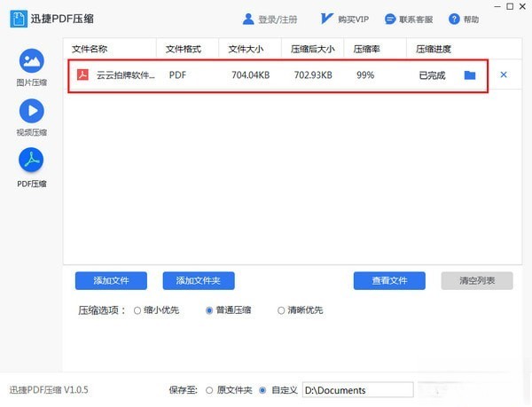Viewport: 532px width, 407px height.
Task: Remove the file with X icon
Action: (504, 74)
